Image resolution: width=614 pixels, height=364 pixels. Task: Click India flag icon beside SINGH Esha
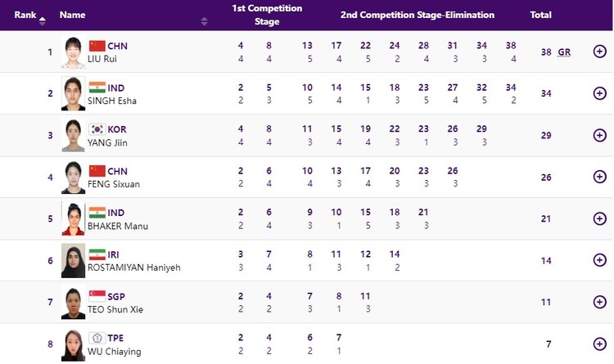[97, 88]
